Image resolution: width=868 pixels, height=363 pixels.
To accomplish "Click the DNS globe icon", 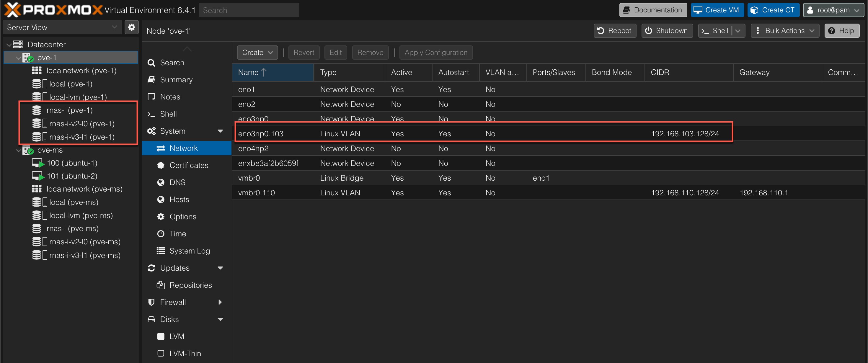I will 161,182.
